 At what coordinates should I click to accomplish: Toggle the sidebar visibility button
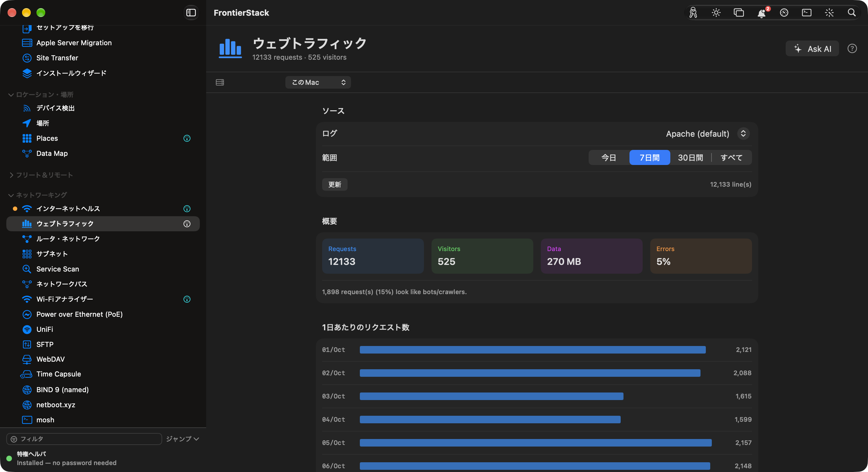tap(191, 13)
